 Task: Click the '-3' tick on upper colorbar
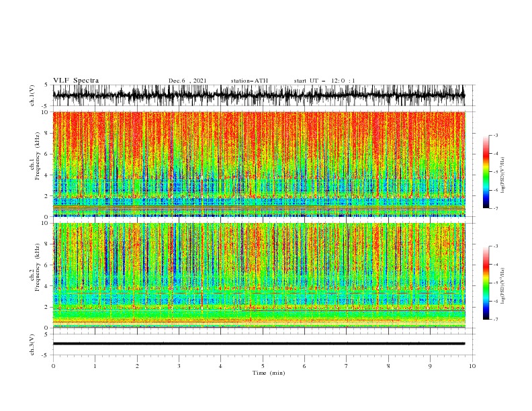coord(496,135)
